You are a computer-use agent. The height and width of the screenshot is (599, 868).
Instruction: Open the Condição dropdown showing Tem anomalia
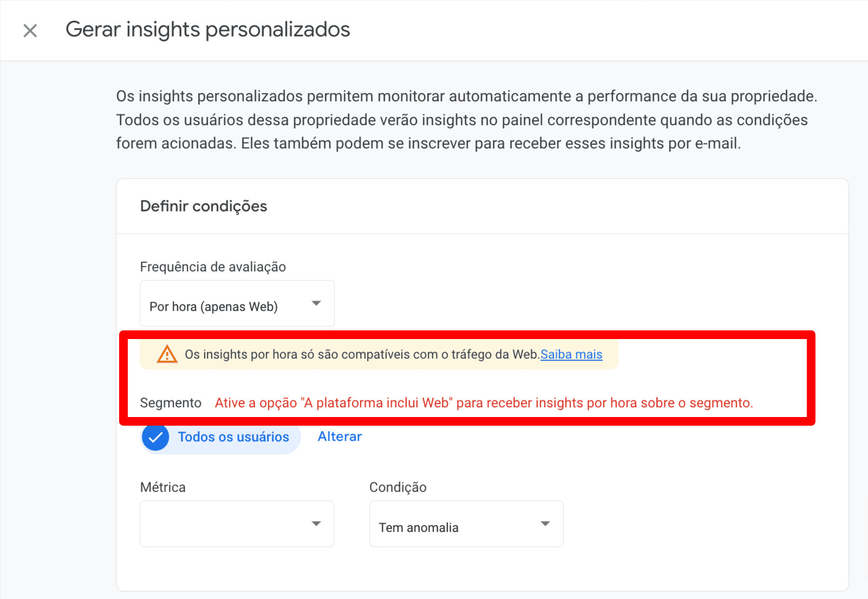tap(466, 524)
